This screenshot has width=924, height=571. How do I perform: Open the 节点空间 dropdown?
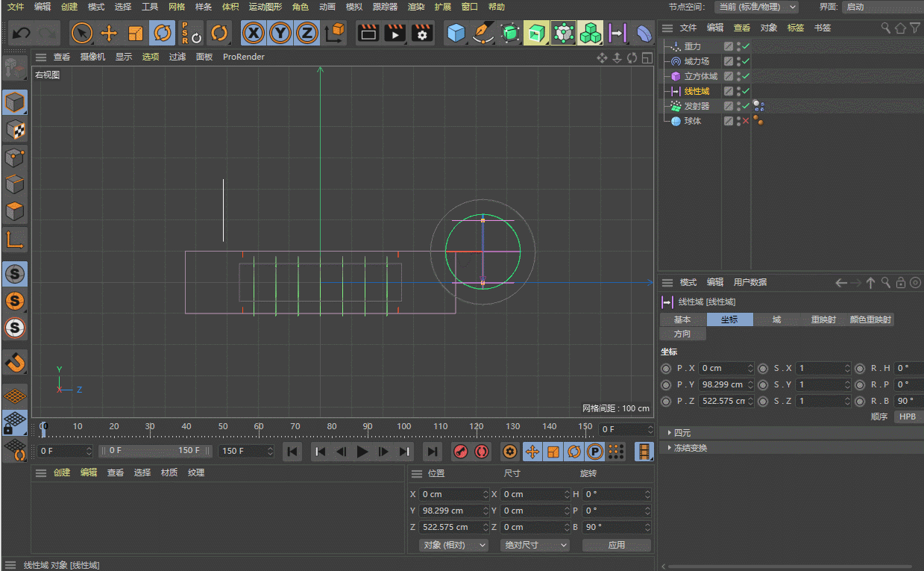coord(756,7)
